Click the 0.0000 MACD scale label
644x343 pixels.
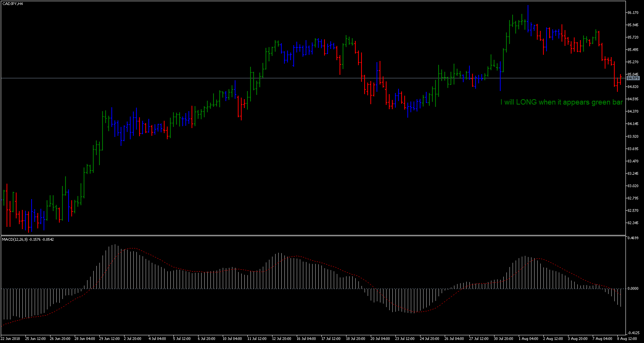pos(633,289)
